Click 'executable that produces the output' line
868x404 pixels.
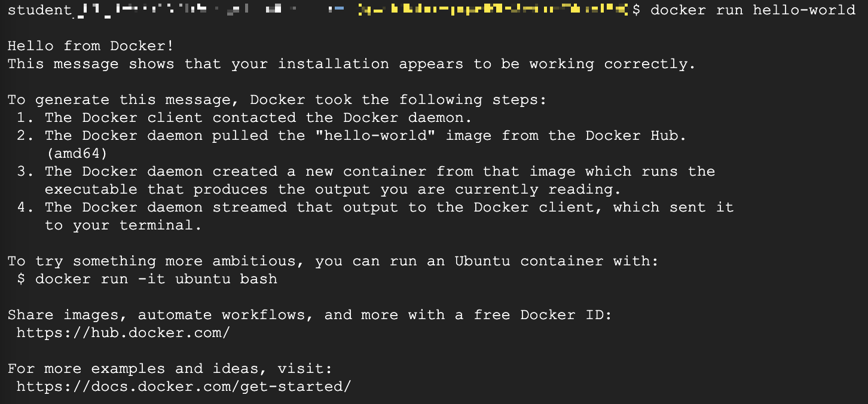(333, 189)
